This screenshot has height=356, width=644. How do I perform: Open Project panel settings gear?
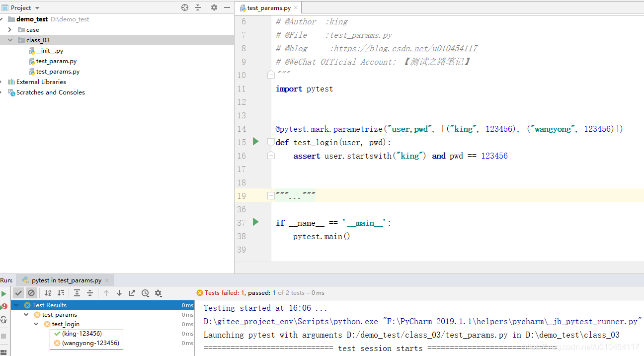pyautogui.click(x=214, y=7)
